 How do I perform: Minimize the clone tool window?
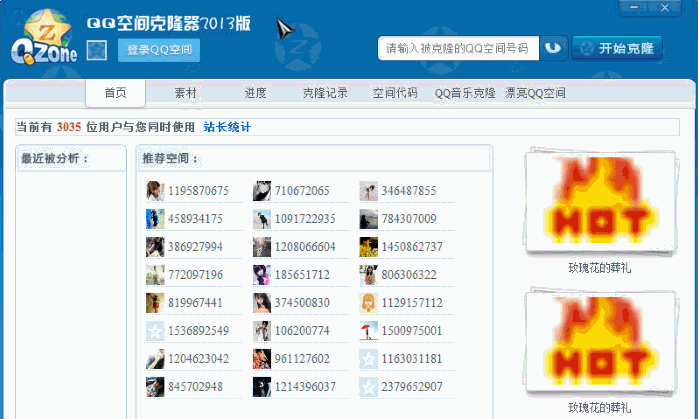point(634,8)
